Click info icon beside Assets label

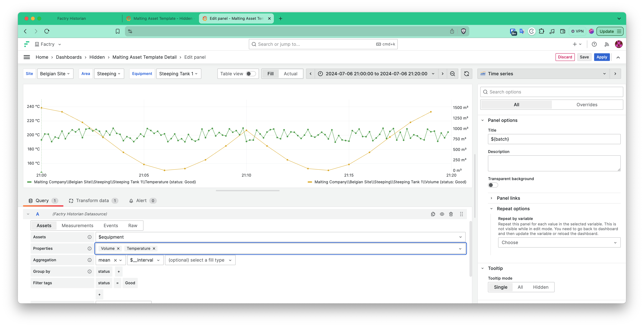click(89, 237)
